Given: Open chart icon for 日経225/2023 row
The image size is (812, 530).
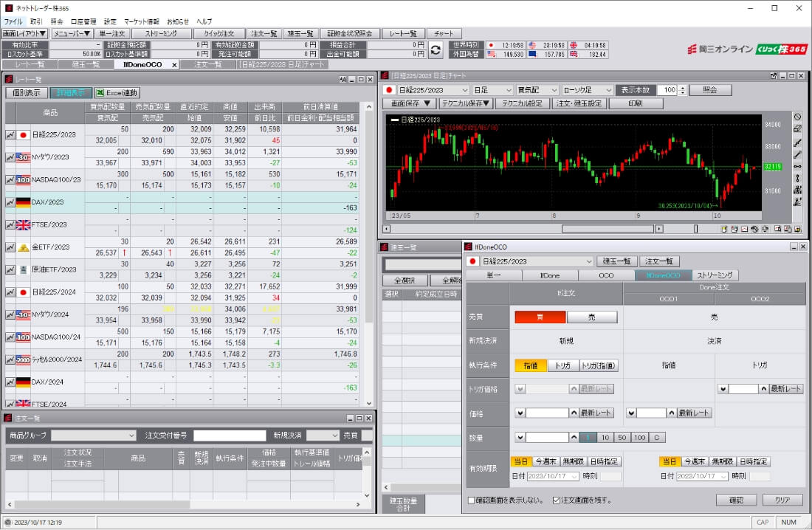Looking at the screenshot, I should click(x=10, y=134).
